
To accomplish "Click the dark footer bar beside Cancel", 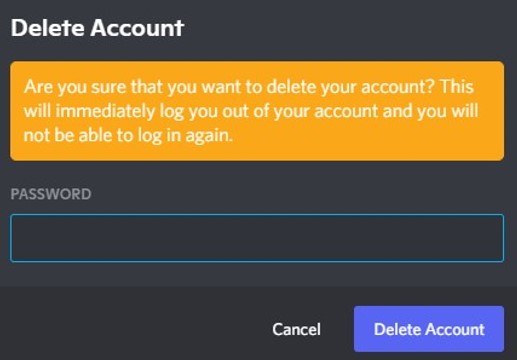I will (x=133, y=323).
